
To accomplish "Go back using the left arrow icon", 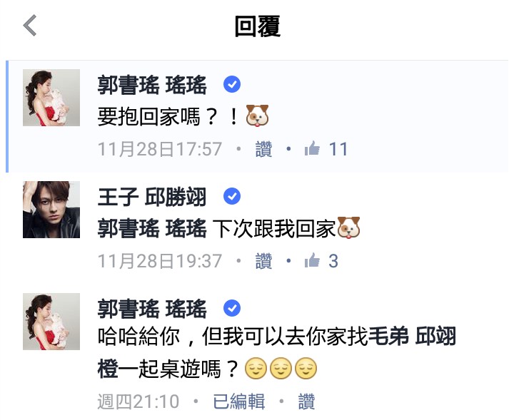I will pos(30,25).
